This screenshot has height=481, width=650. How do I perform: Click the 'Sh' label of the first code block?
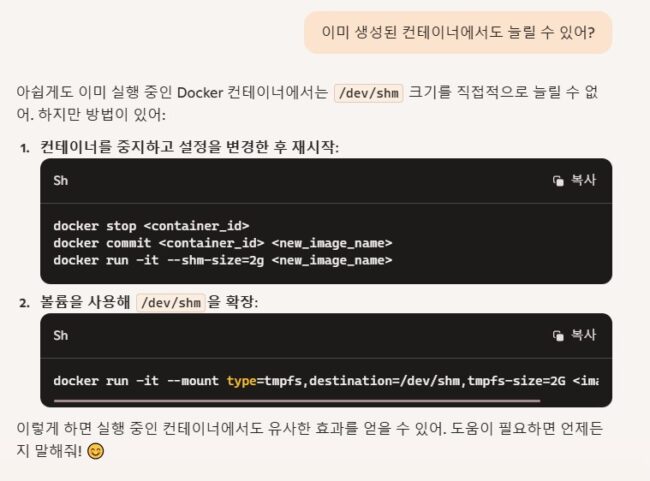[61, 180]
